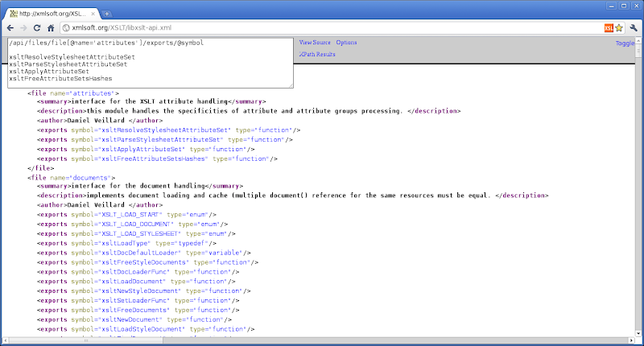Click the XSLT_LOAD_START exports line

click(x=126, y=214)
